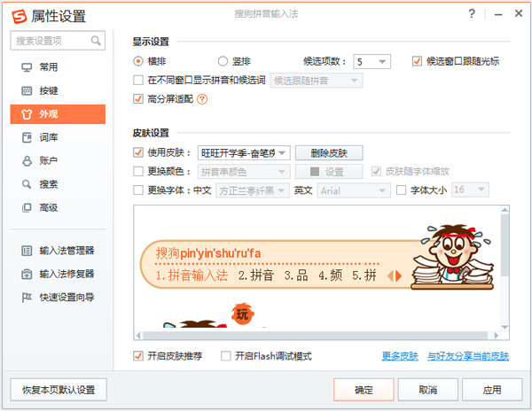The height and width of the screenshot is (411, 532).
Task: Open the 拼音串颜色 dropdown
Action: pos(244,172)
